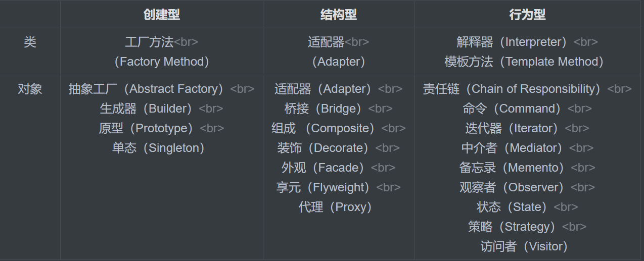
Task: Click the 观察者 Observer entry
Action: pos(512,187)
